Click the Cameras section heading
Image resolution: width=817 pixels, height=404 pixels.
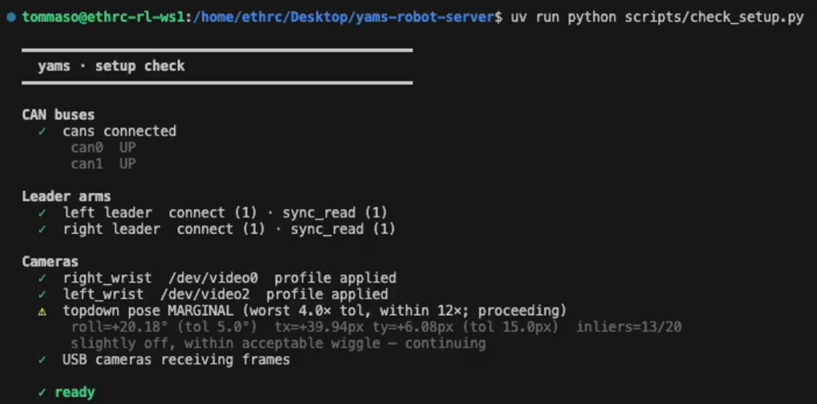(x=50, y=262)
